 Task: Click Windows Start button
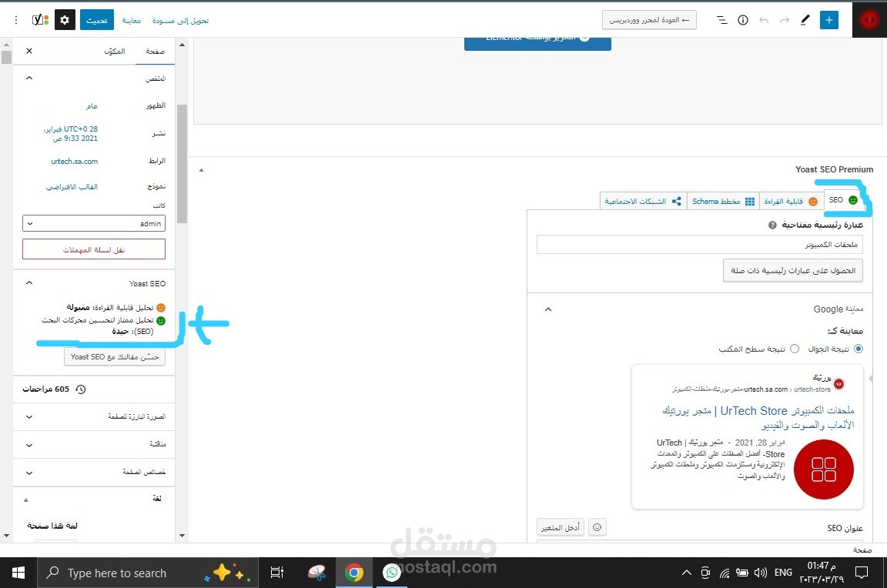point(18,573)
